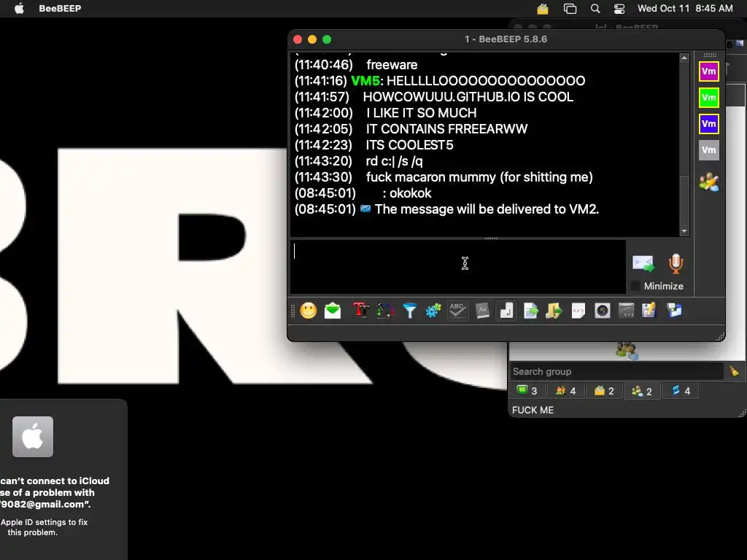Click the floppy disk with pencil icon
This screenshot has height=560, width=747.
[x=649, y=311]
